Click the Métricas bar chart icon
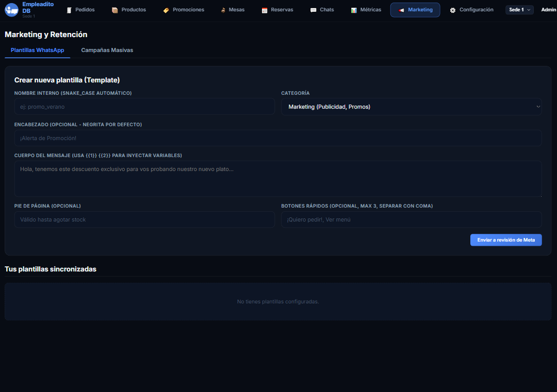The width and height of the screenshot is (557, 392). [x=354, y=10]
